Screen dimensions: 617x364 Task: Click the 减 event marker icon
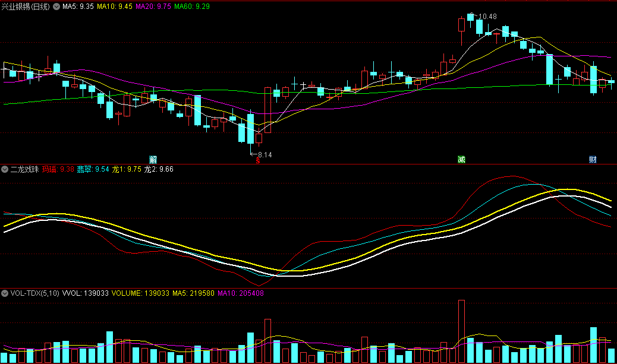pos(462,160)
